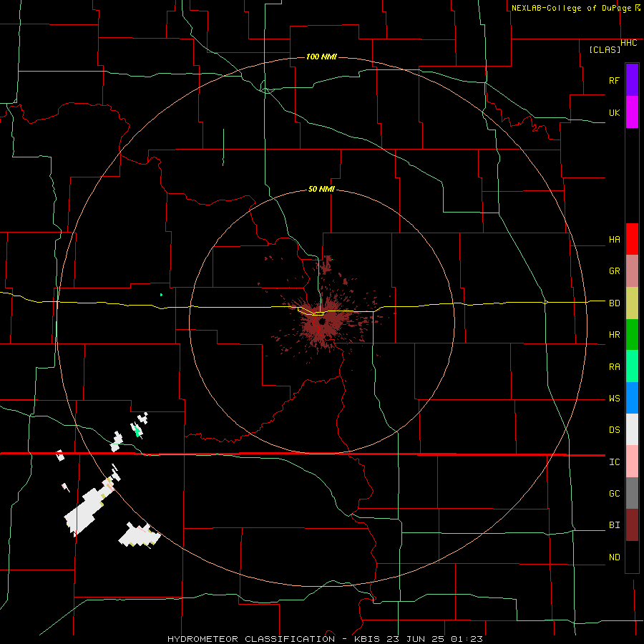Screen dimensions: 644x644
Task: Click the [CLAS] label text
Action: tap(605, 49)
